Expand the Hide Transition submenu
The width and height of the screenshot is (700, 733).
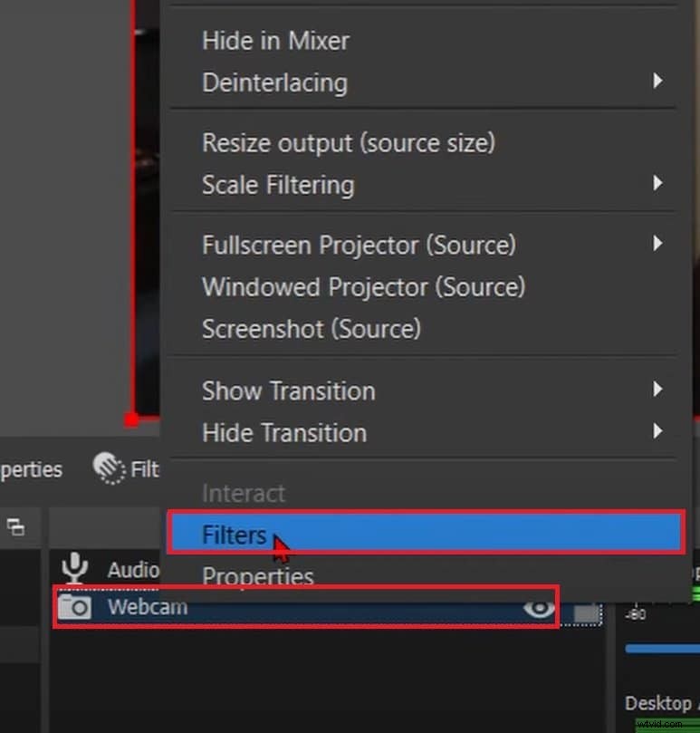pos(285,433)
